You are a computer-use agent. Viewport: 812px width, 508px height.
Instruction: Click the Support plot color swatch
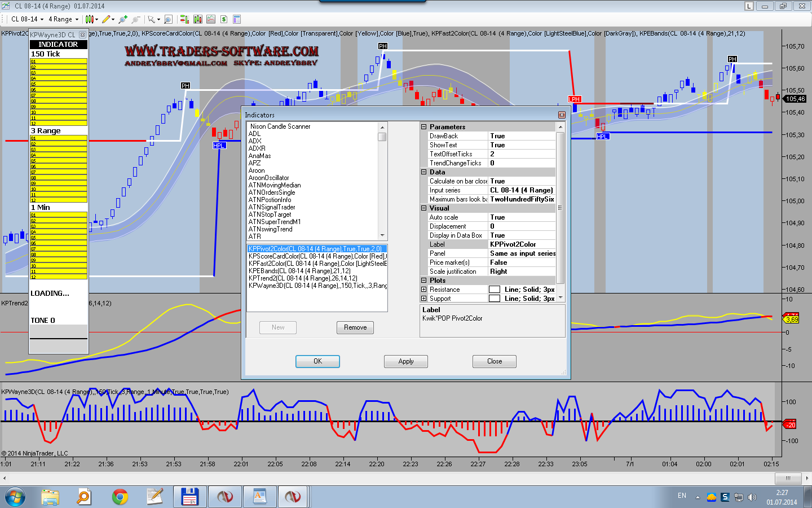tap(495, 299)
